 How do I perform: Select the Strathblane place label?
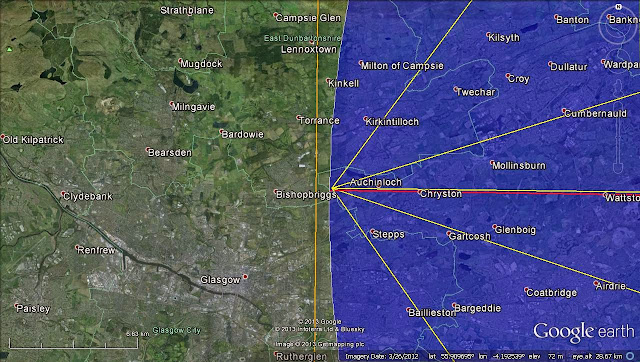click(187, 10)
